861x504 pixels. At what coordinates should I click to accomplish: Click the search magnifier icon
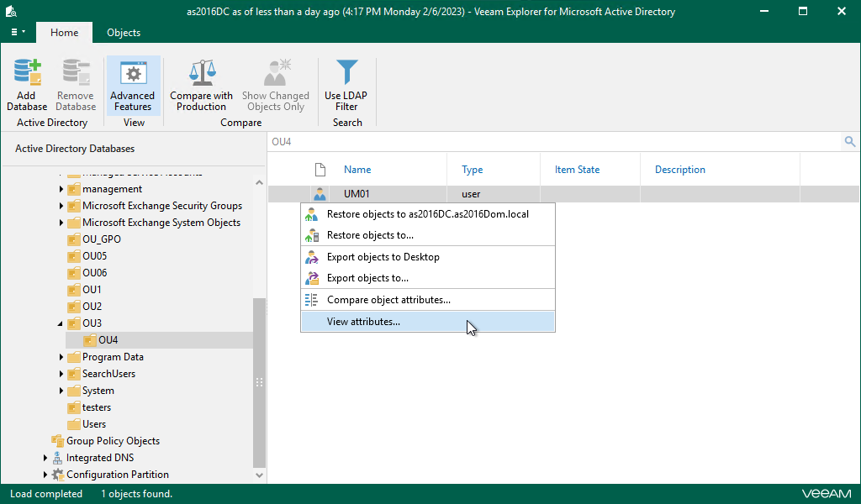(850, 142)
